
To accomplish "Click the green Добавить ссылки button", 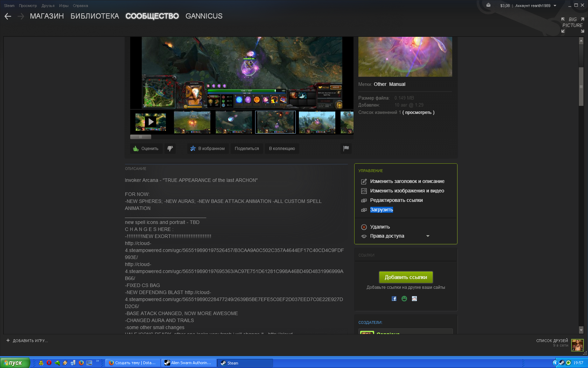I will point(406,277).
